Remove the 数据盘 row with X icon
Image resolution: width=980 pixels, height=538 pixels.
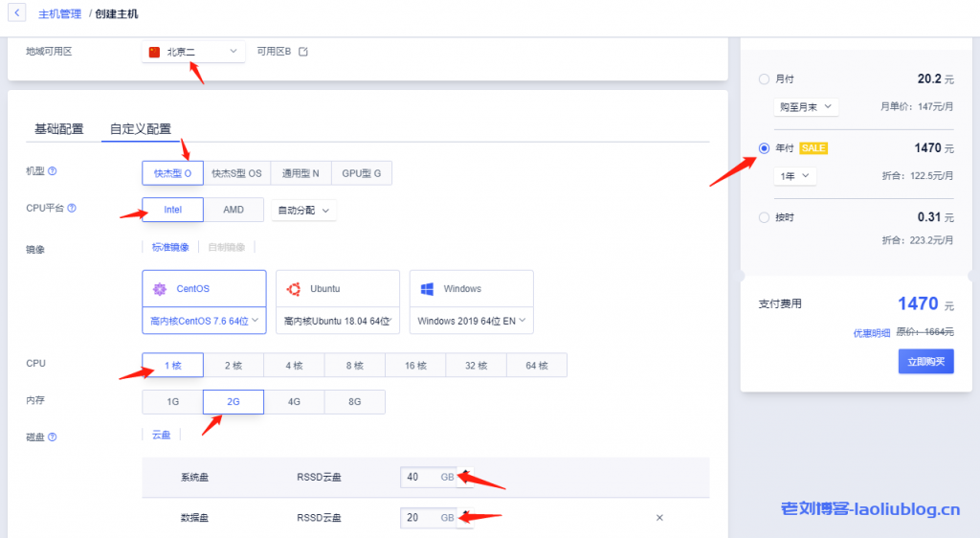coord(659,518)
